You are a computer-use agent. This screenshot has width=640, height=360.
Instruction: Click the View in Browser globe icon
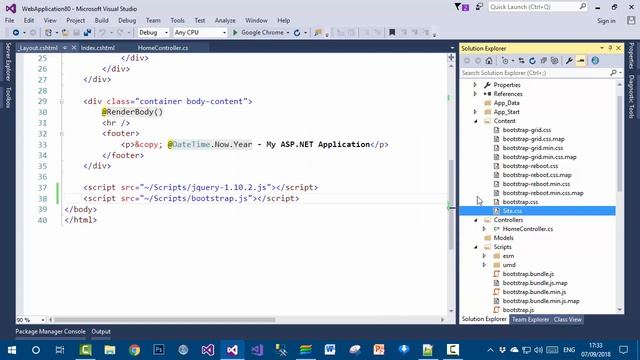tap(595, 61)
